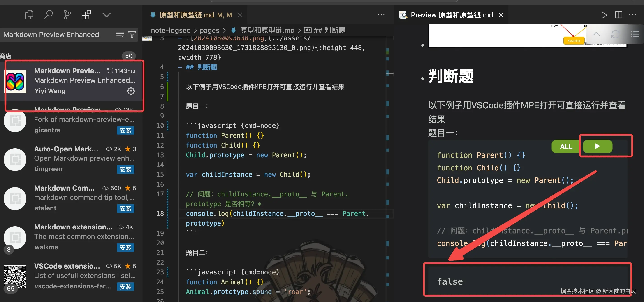Switch to the Extensions view icon
Viewport: 644px width, 302px height.
[x=86, y=14]
